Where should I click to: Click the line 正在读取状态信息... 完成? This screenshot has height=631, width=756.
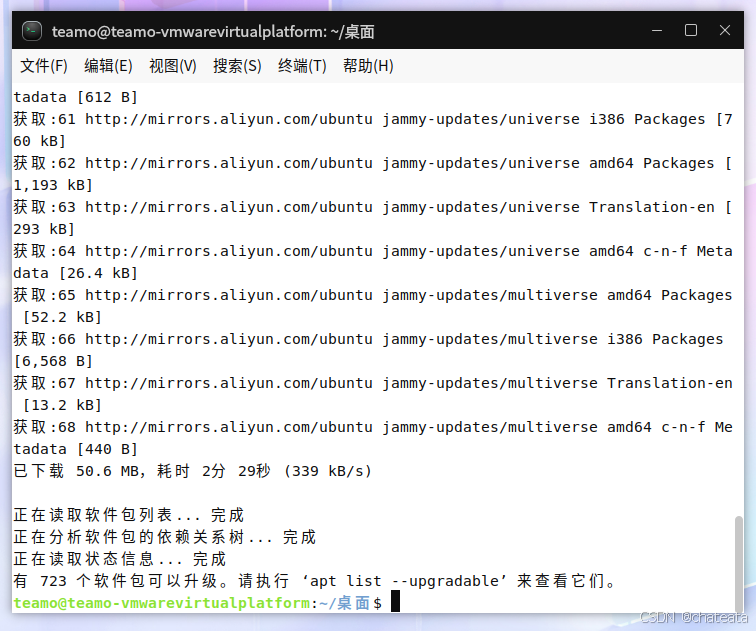point(120,559)
